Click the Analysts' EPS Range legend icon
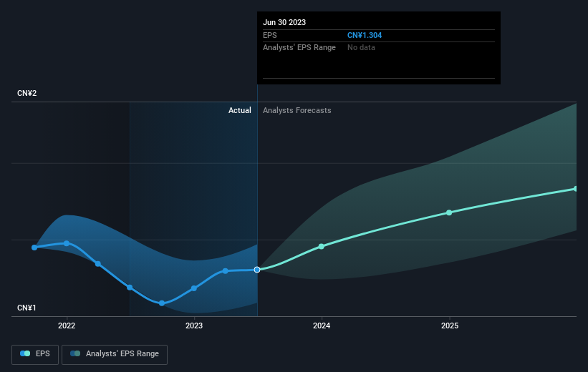 pos(75,353)
